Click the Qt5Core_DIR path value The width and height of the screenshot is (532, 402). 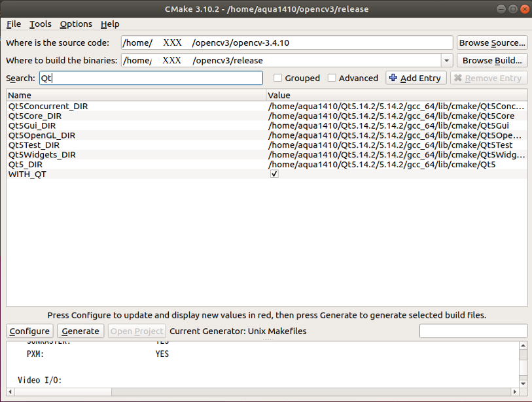point(391,116)
